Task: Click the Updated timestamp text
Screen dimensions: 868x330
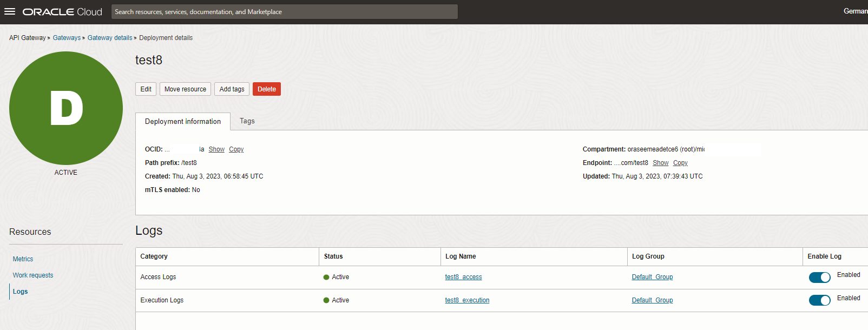Action: tap(657, 176)
